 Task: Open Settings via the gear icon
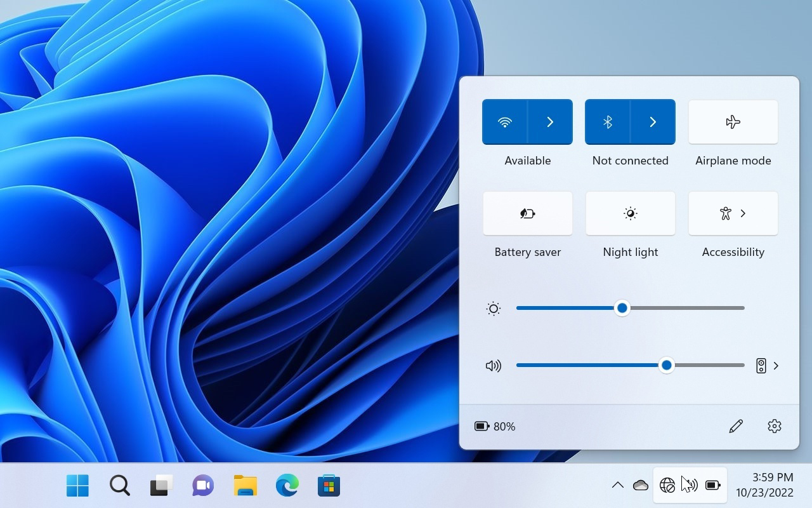pyautogui.click(x=774, y=426)
